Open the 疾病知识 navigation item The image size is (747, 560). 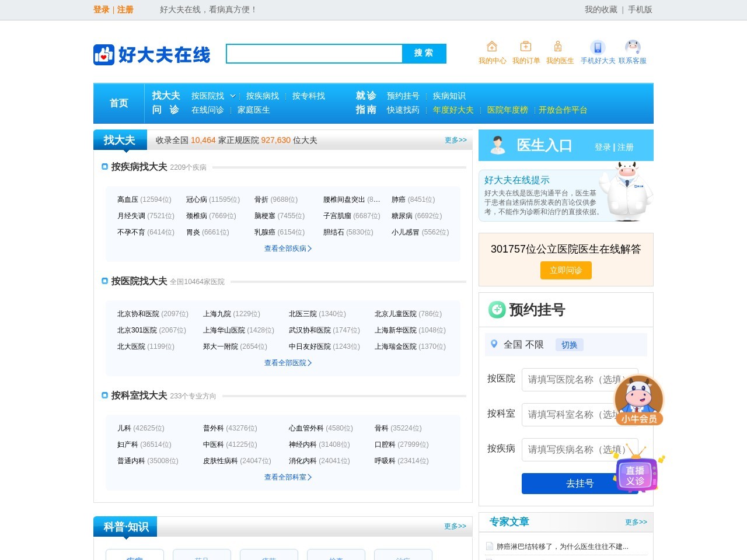448,96
